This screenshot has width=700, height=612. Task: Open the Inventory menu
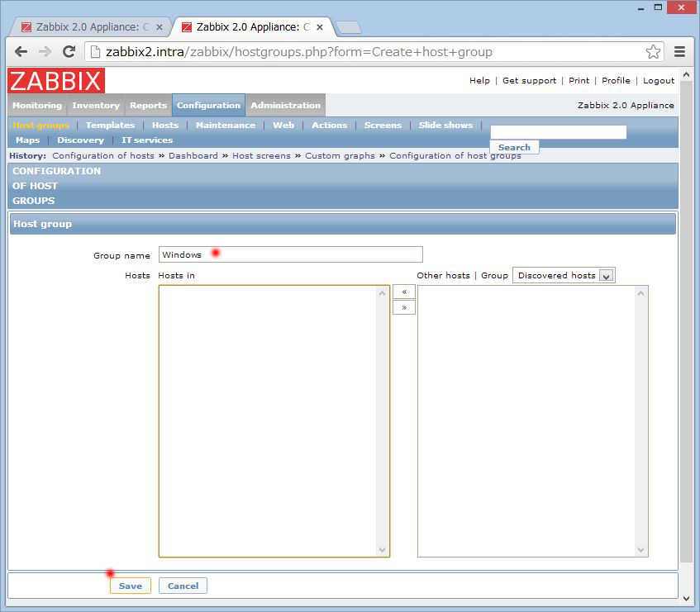tap(96, 105)
